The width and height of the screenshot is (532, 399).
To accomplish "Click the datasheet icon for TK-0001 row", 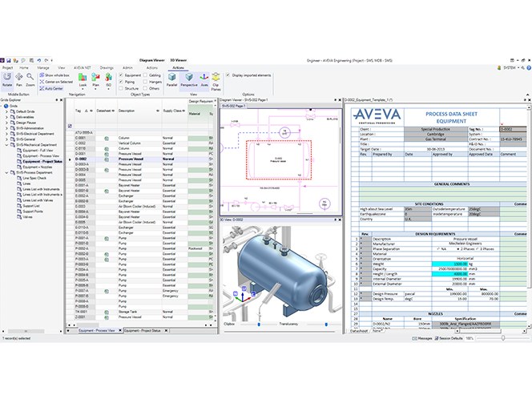I will coord(107,312).
